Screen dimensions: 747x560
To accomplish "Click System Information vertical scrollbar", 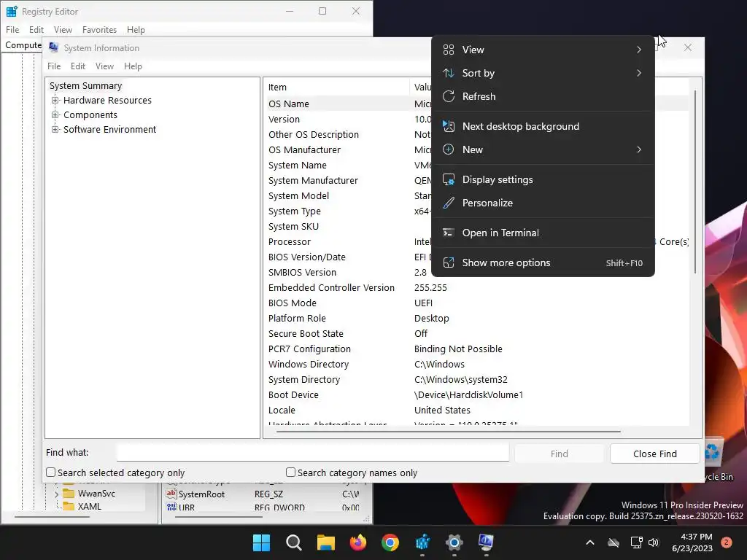I will coord(695,182).
